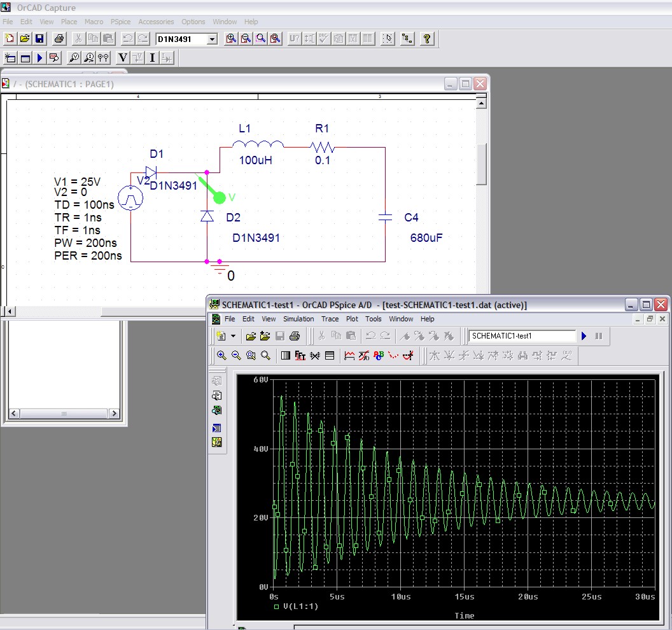Toggle the Cursor display in PSpice
The height and width of the screenshot is (630, 672).
pyautogui.click(x=407, y=355)
